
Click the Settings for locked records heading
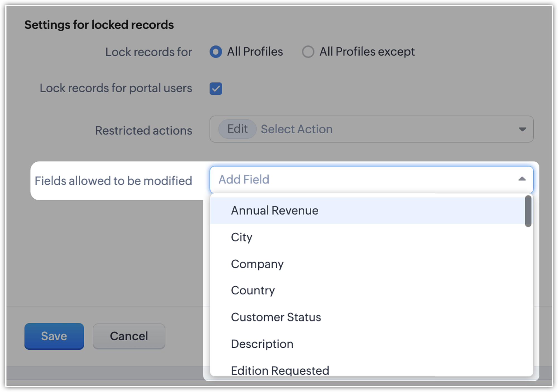click(99, 25)
